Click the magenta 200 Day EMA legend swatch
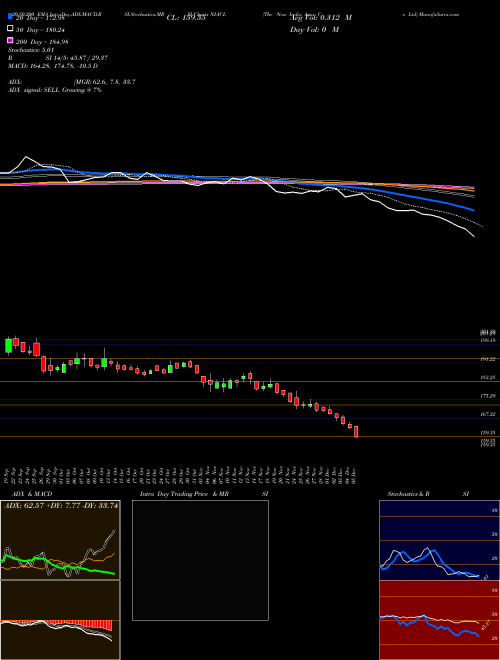This screenshot has width=500, height=660. pyautogui.click(x=10, y=41)
